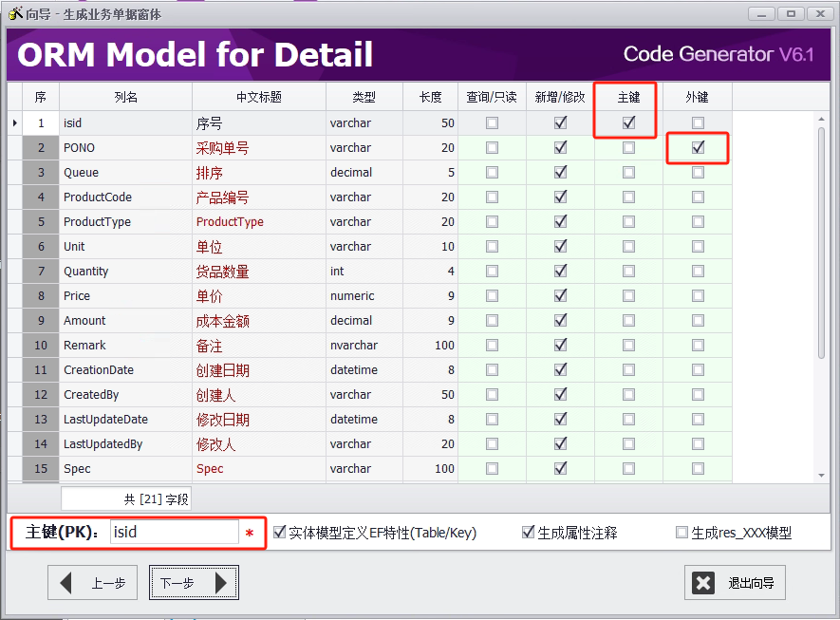
Task: Select the PONO column name cell
Action: pos(126,148)
